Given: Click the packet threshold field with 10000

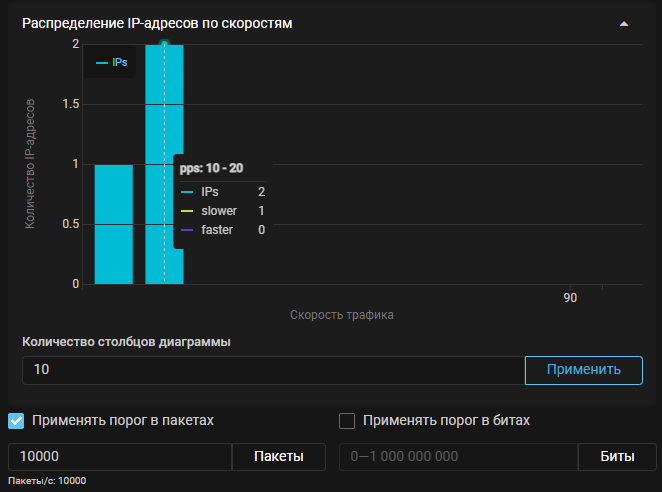Looking at the screenshot, I should (120, 457).
